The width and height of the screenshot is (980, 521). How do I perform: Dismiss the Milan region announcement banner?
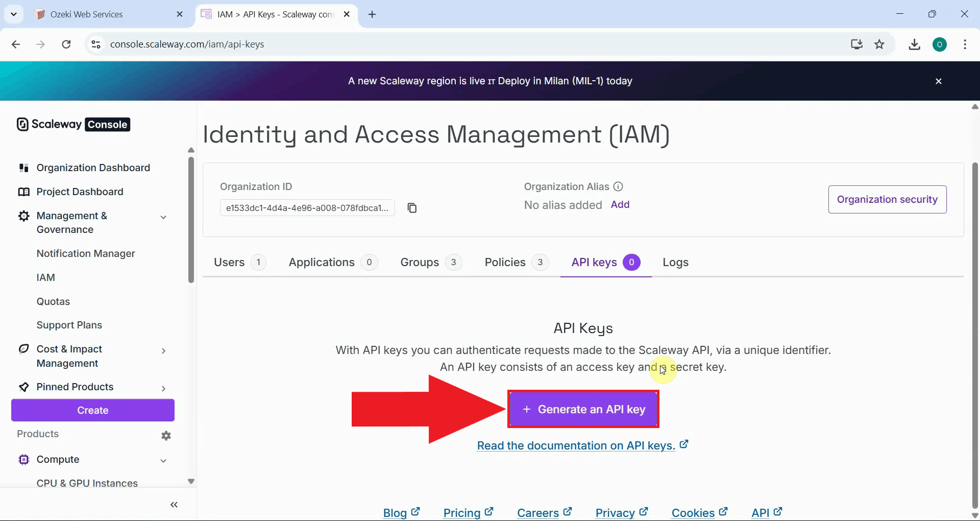(x=938, y=81)
